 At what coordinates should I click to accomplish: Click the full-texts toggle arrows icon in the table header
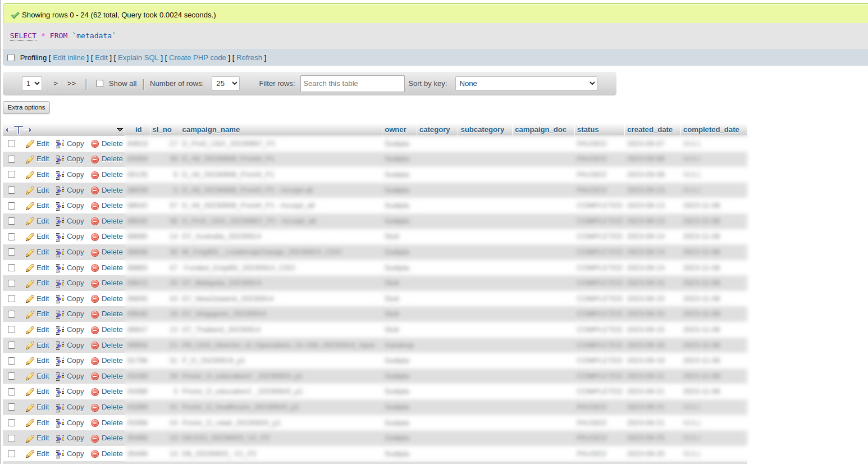click(19, 130)
